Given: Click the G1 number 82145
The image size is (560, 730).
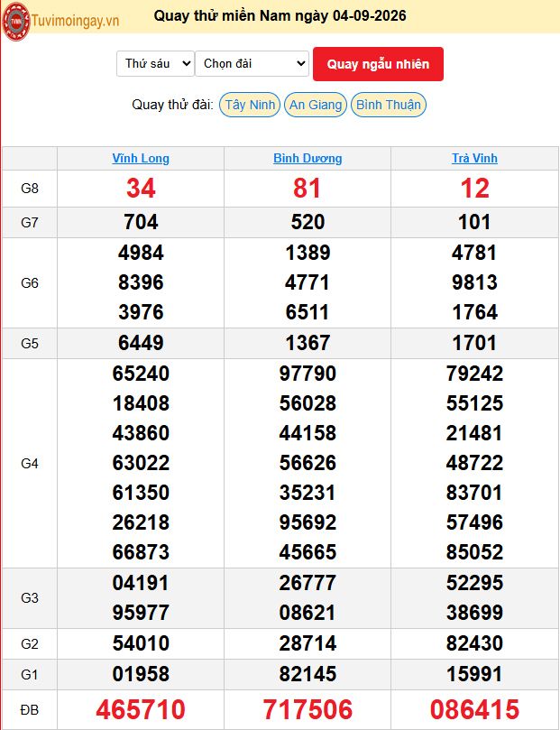Looking at the screenshot, I should coord(308,675).
